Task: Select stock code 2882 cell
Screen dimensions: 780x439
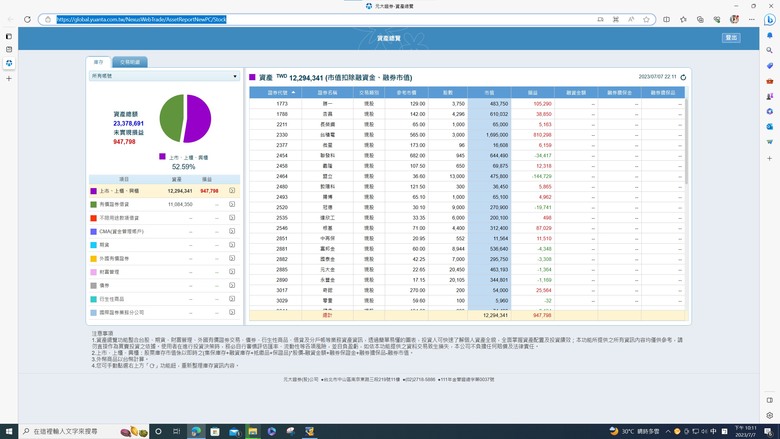Action: click(x=282, y=259)
